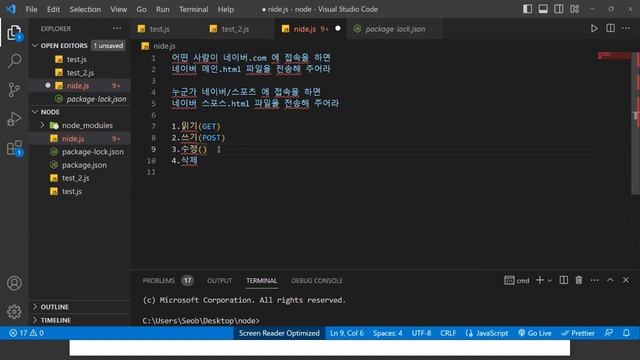Change line ending via CRLF item
Screen dimensions: 640x360
pos(448,333)
